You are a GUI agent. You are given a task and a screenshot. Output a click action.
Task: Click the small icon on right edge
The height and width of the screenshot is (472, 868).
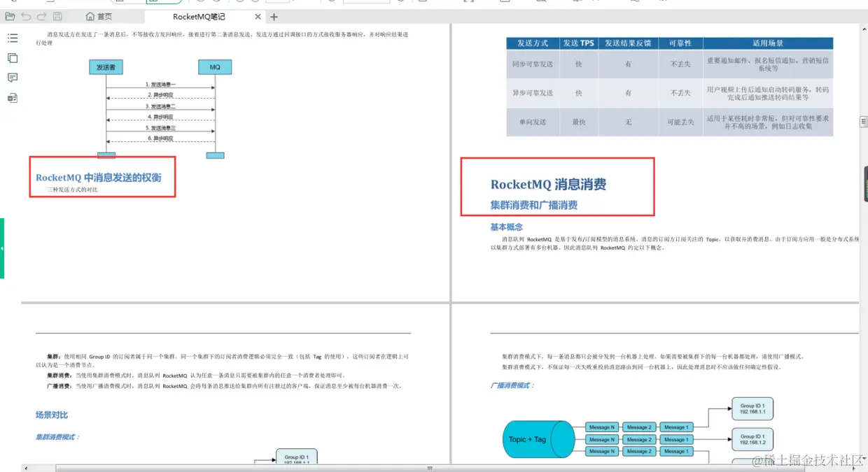[x=863, y=122]
